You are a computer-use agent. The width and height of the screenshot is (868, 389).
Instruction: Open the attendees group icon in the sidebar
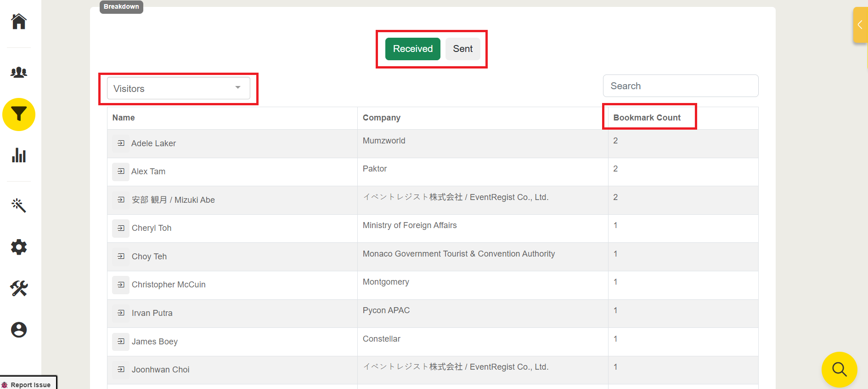19,72
